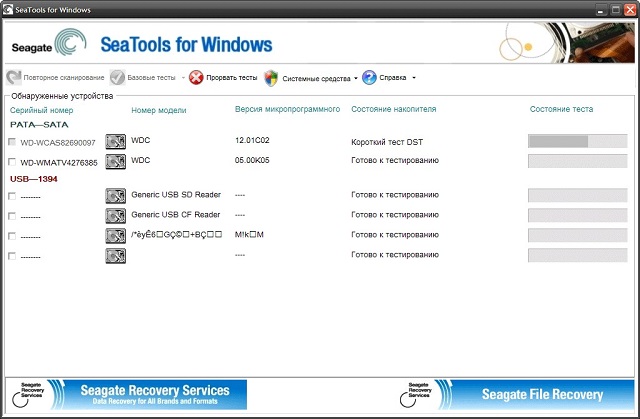Open the Seagate File Recovery banner
Image resolution: width=640 pixels, height=419 pixels.
coord(517,395)
